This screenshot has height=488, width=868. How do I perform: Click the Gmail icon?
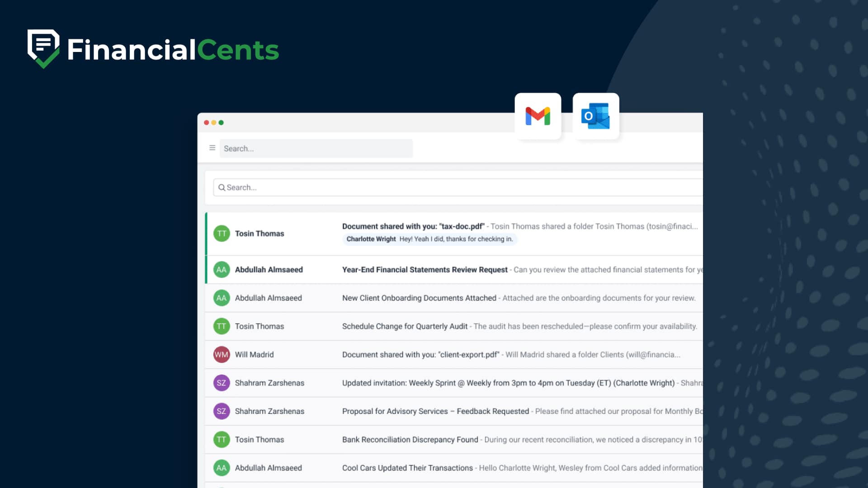538,116
